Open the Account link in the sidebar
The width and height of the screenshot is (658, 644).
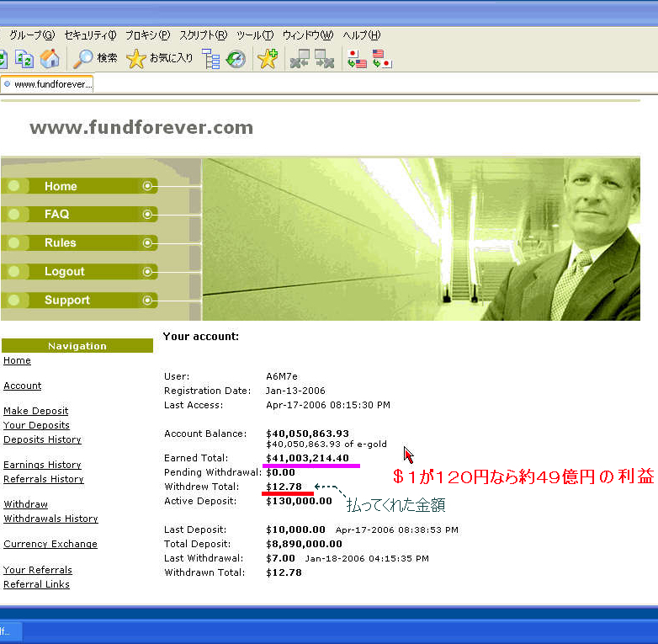click(x=23, y=386)
